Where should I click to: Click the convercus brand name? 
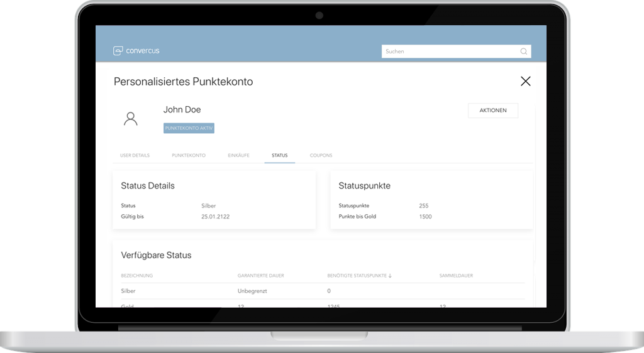[x=143, y=51]
